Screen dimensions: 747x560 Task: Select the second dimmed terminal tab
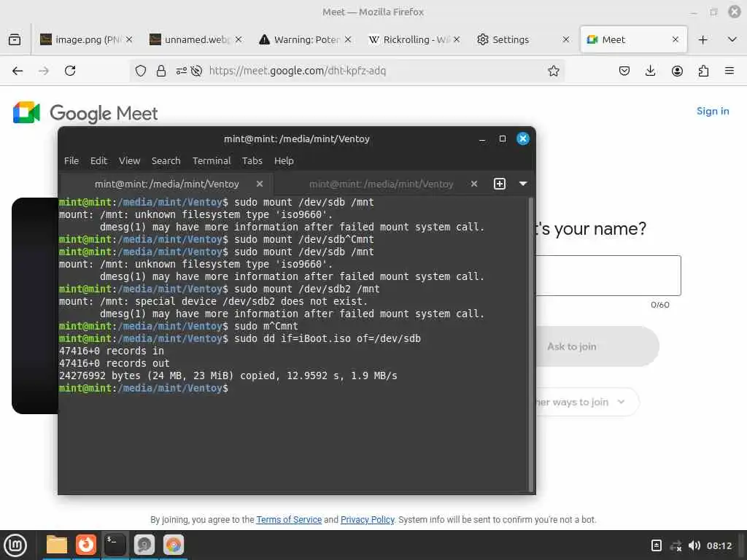click(381, 184)
